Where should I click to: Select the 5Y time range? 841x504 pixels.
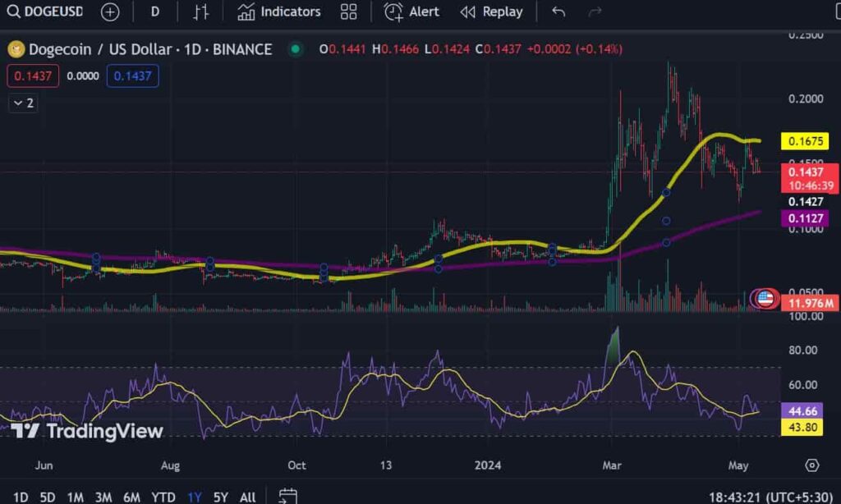[220, 497]
